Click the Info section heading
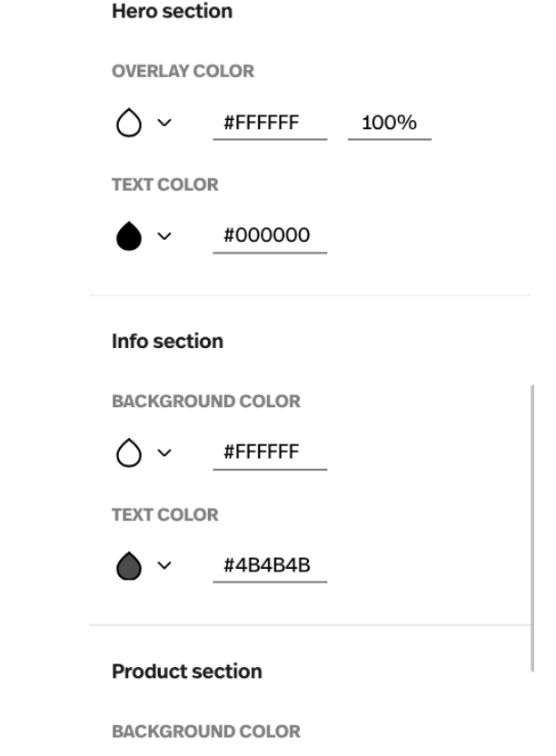The image size is (556, 756). [x=167, y=342]
